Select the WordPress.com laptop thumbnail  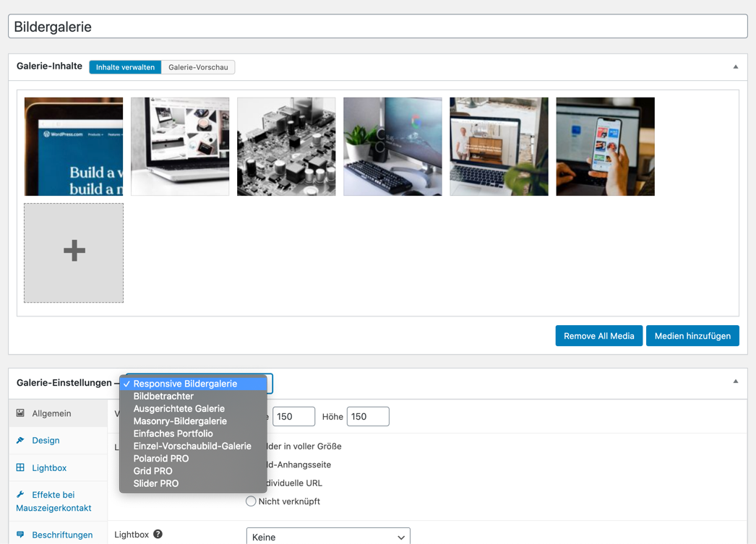pos(74,147)
